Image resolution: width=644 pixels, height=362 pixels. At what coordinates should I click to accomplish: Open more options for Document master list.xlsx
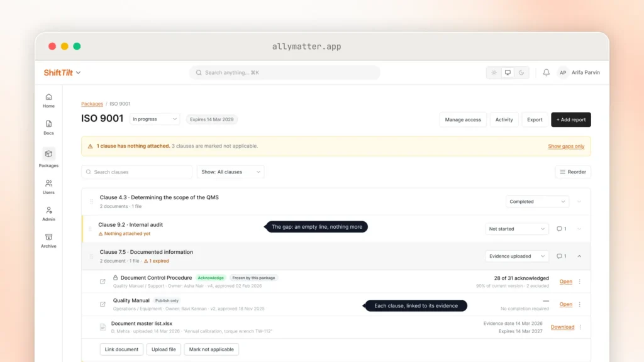coord(580,327)
